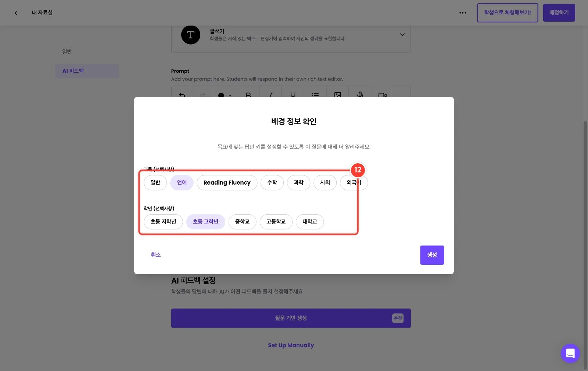588x371 pixels.
Task: Choose the 고등학교 grade chip
Action: coord(276,222)
